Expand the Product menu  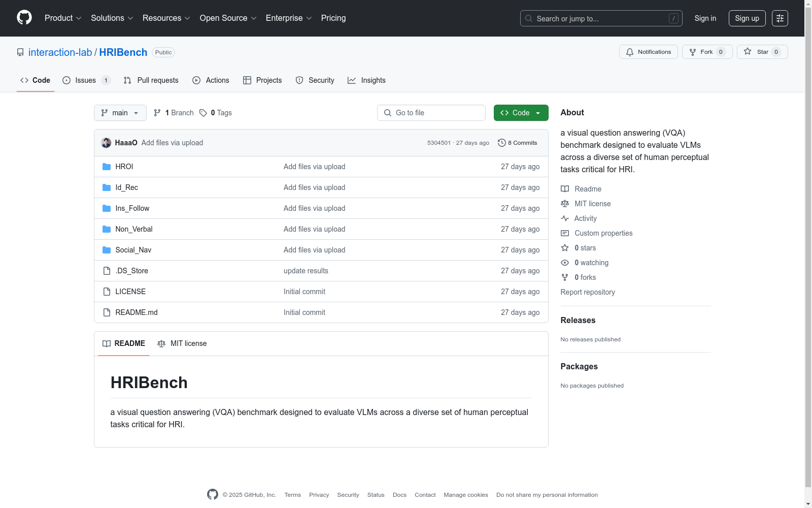(x=63, y=18)
